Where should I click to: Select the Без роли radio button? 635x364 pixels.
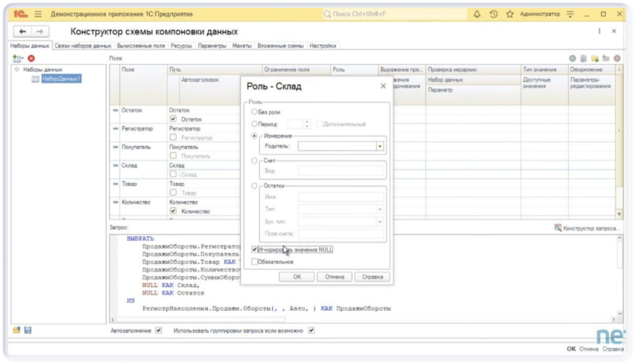point(255,112)
